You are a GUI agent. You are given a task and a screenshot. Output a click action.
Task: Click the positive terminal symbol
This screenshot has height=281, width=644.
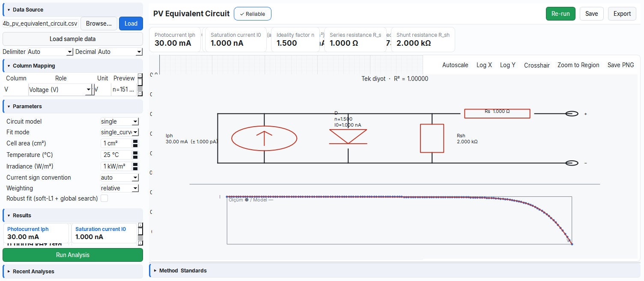tap(572, 114)
